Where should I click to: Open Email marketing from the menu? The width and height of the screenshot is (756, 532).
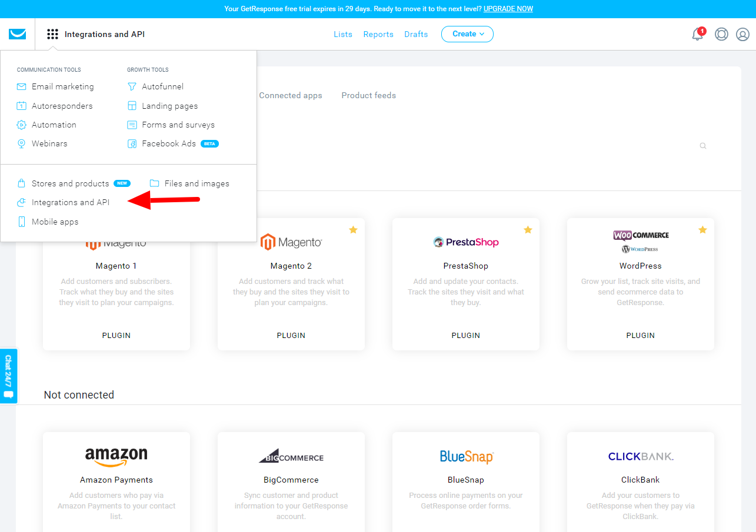62,86
